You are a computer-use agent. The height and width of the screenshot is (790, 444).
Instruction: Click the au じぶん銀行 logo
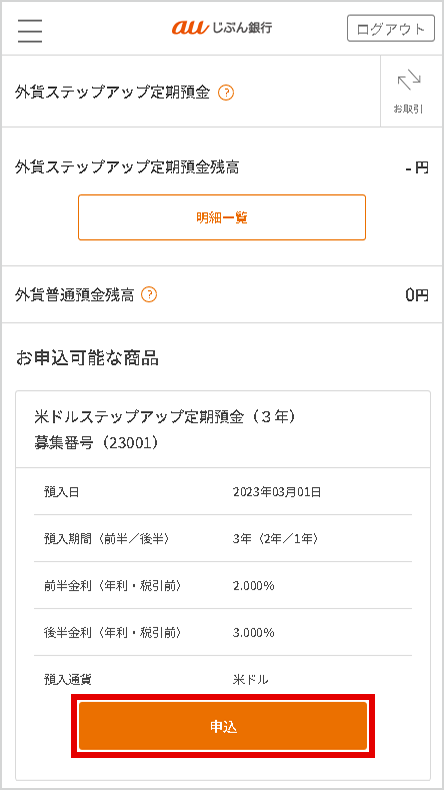click(x=222, y=28)
